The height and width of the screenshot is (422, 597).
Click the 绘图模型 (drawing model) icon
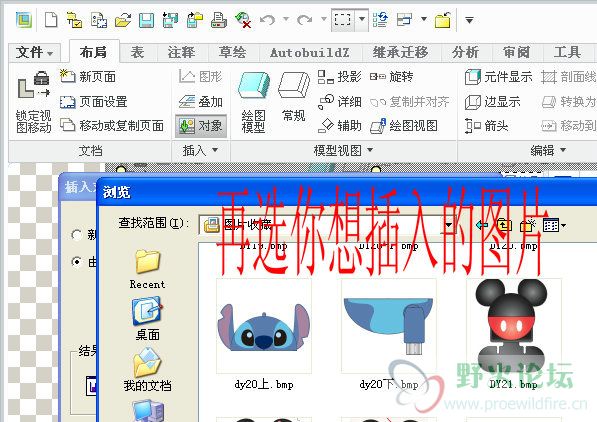254,102
